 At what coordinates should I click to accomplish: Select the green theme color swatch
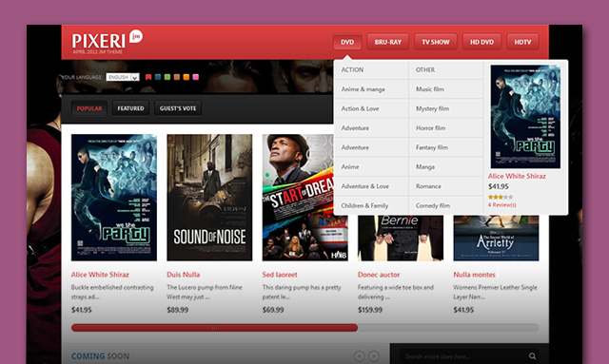167,77
